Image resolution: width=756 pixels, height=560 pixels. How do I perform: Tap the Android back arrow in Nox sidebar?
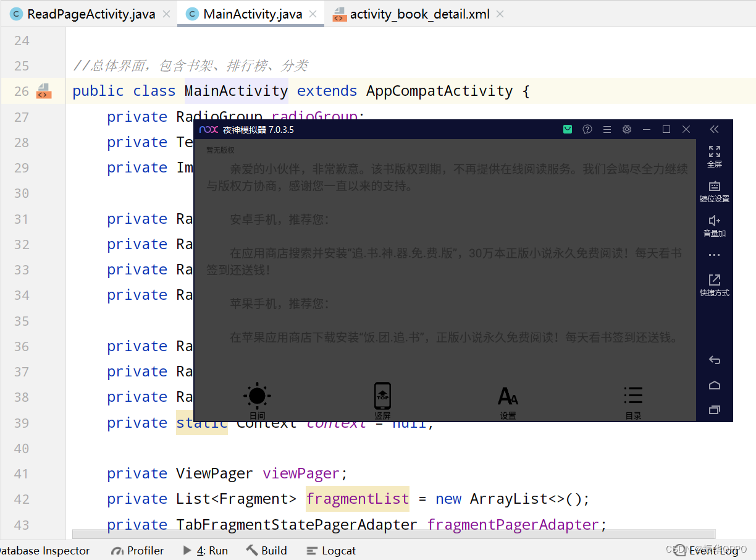pos(715,360)
